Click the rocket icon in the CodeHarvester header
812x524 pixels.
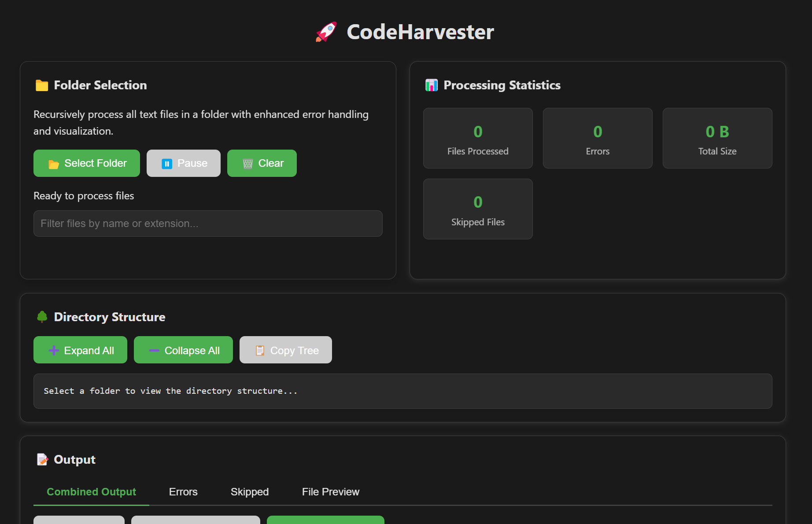(x=326, y=31)
